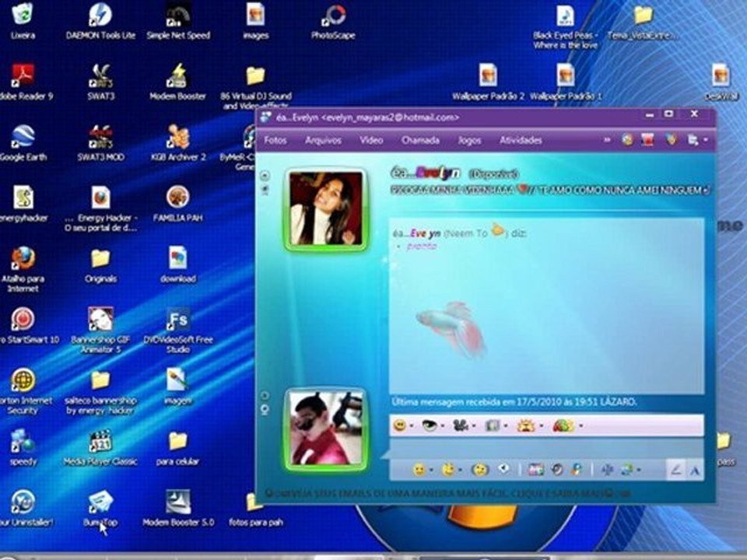Screen dimensions: 747x560
Task: Select Wallpaper Padrão 2 file on desktop
Action: [x=488, y=82]
